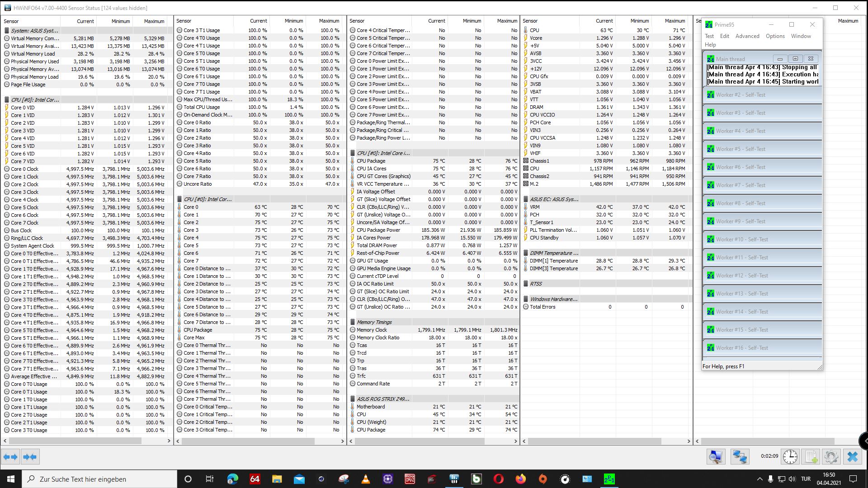
Task: Open ROG CPU-Z from the taskbar
Action: coord(410,479)
